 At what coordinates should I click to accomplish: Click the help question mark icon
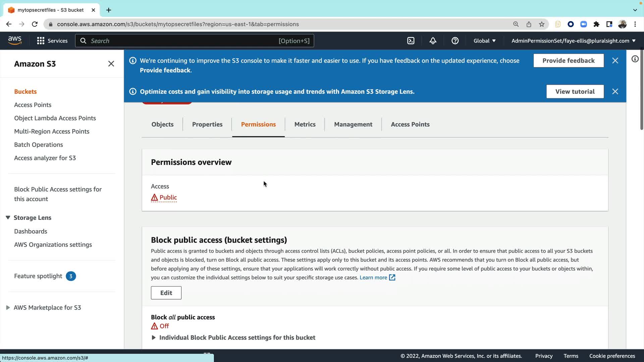tap(455, 41)
